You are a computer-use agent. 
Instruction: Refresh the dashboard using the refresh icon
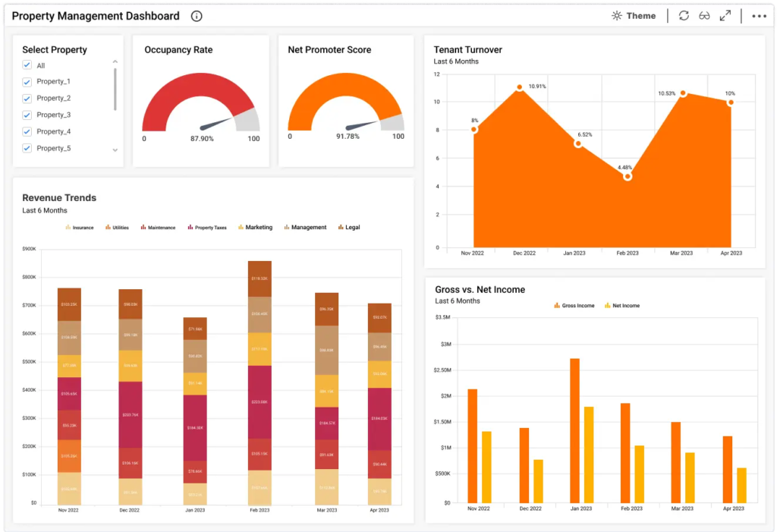pos(684,16)
